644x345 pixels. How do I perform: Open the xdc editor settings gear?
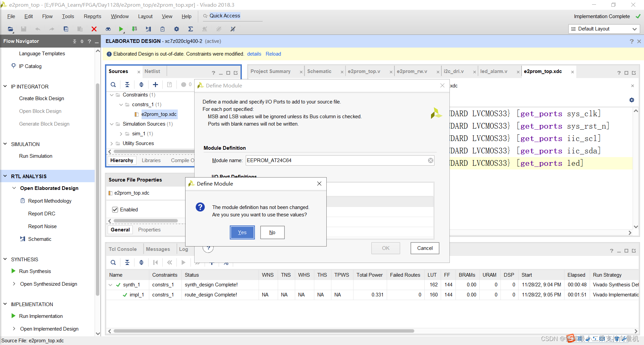(x=632, y=100)
